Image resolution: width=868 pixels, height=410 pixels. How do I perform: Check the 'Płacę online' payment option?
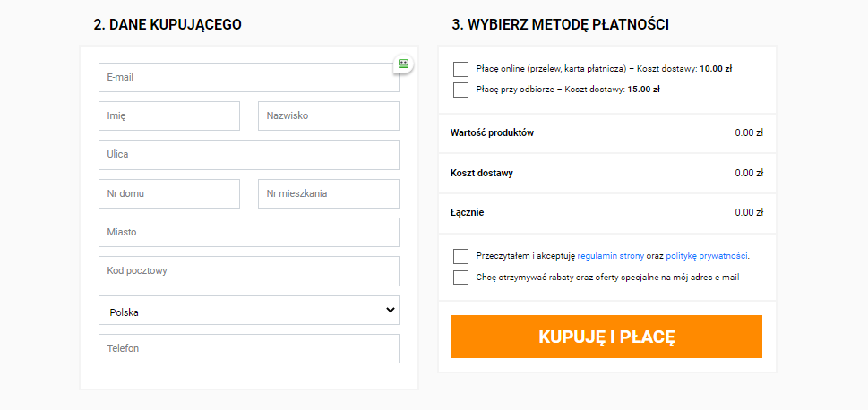click(461, 69)
